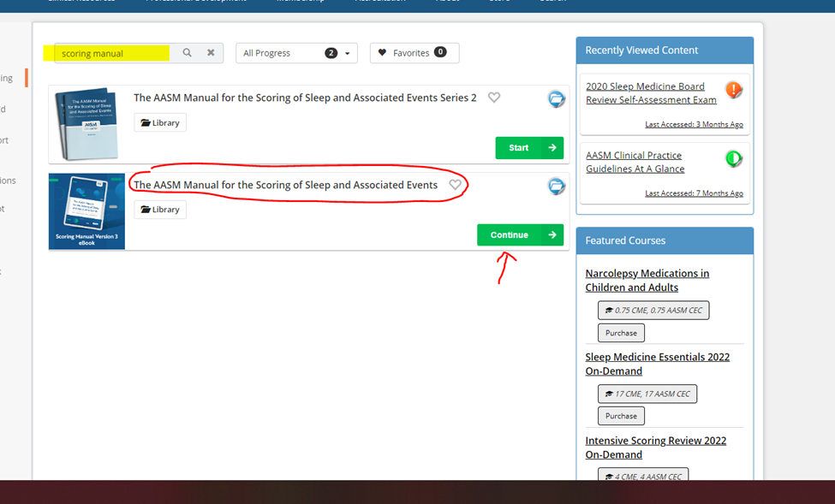Click inside the scoring manual search field

pos(111,52)
